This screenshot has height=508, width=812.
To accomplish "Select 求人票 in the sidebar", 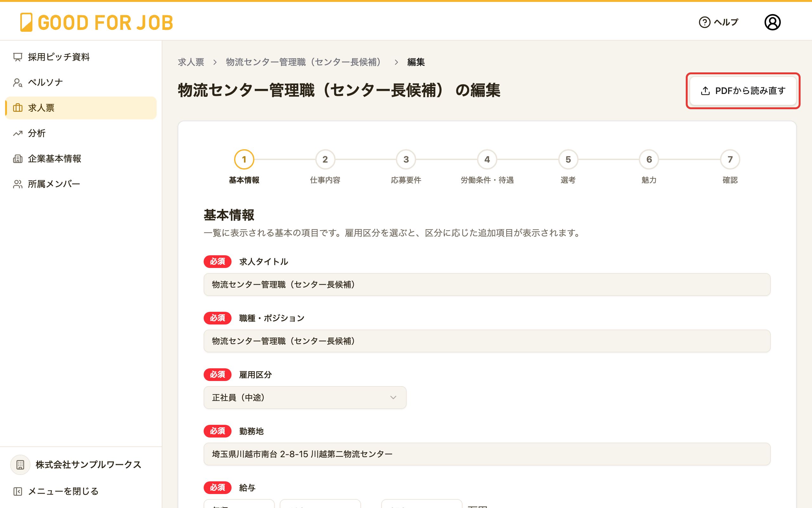I will click(x=81, y=108).
